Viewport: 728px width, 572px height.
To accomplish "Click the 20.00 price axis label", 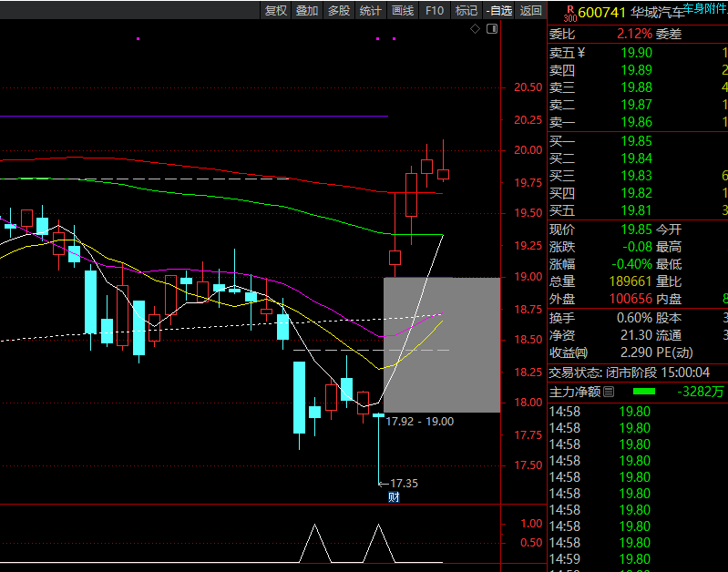I will (x=528, y=150).
